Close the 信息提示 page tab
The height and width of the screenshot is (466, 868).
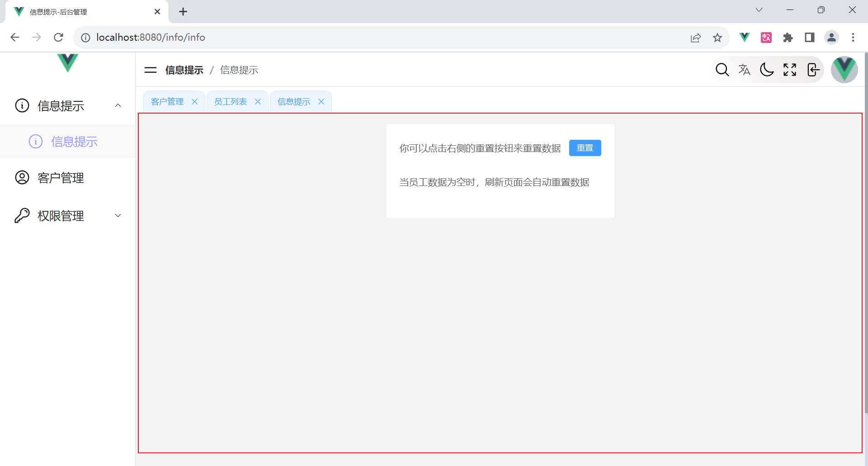[x=321, y=102]
